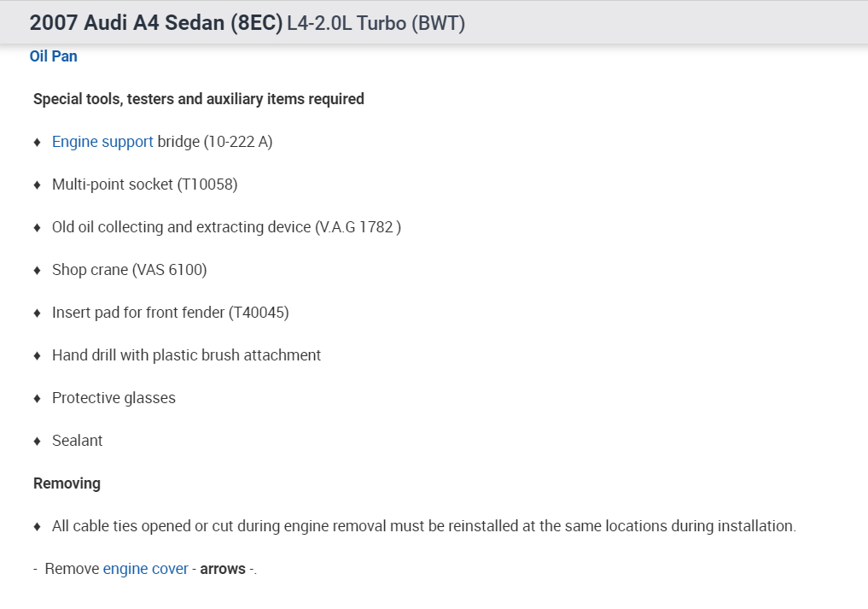868x609 pixels.
Task: Click the diamond bullet beside Engine support
Action: pos(37,142)
